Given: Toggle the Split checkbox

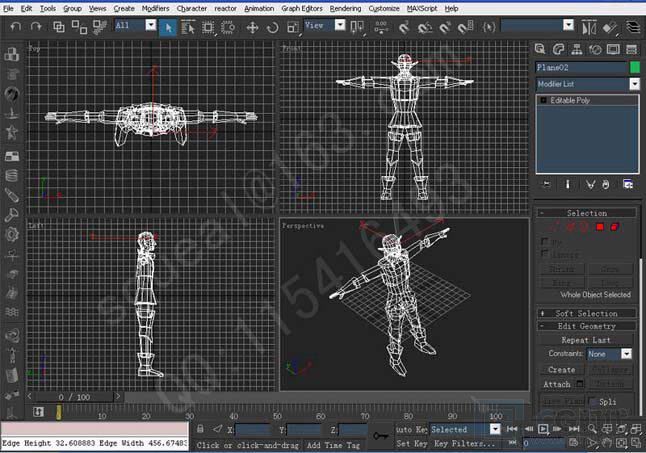Looking at the screenshot, I should pyautogui.click(x=592, y=401).
